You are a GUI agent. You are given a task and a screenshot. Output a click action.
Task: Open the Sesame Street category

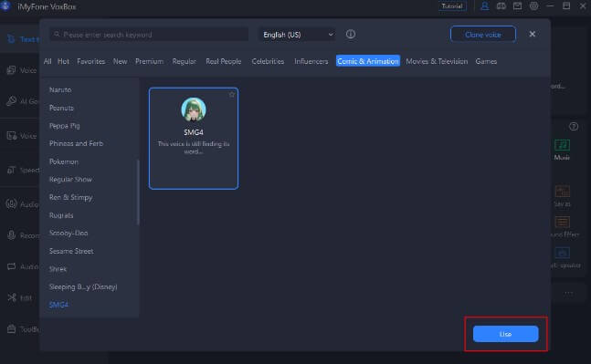point(71,251)
